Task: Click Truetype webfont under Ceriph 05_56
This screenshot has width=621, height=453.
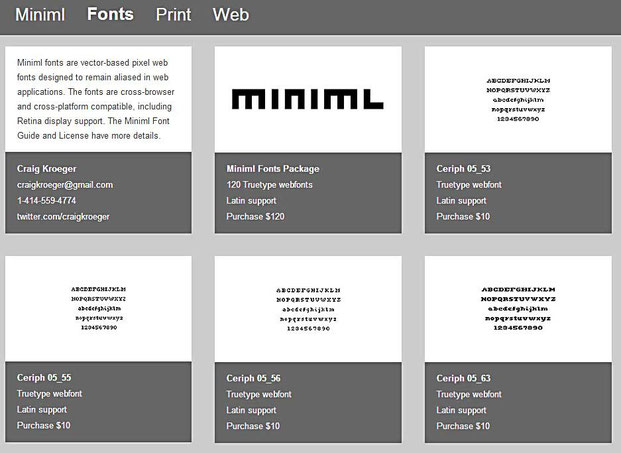Action: [x=259, y=394]
